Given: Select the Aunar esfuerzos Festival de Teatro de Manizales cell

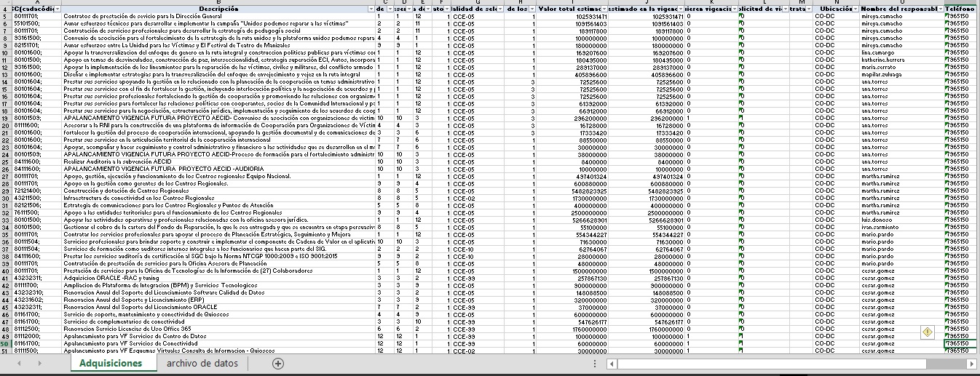Looking at the screenshot, I should [x=217, y=44].
